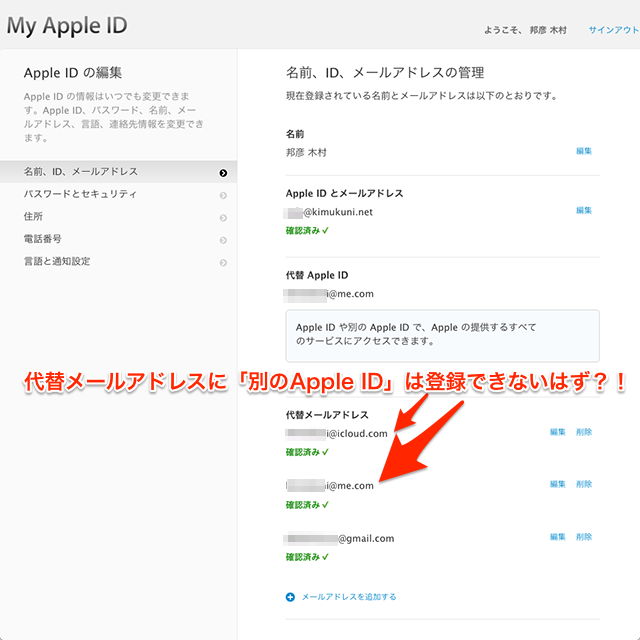
Task: Open the 言語と通知設定 sidebar section
Action: pyautogui.click(x=118, y=261)
